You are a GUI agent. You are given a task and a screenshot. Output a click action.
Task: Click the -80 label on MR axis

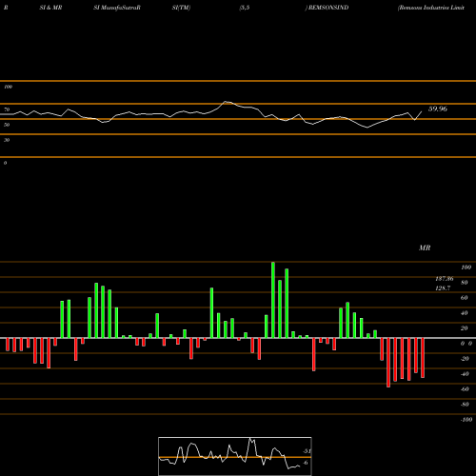click(x=465, y=405)
